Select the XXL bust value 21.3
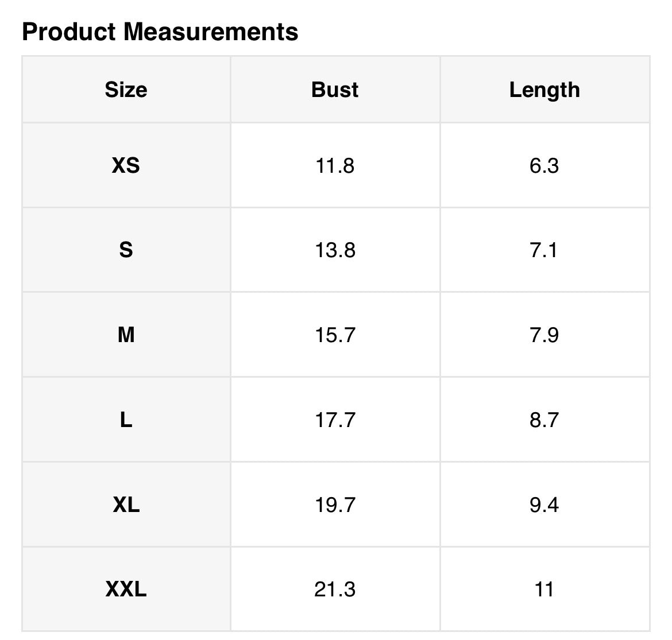This screenshot has height=640, width=672. point(335,589)
